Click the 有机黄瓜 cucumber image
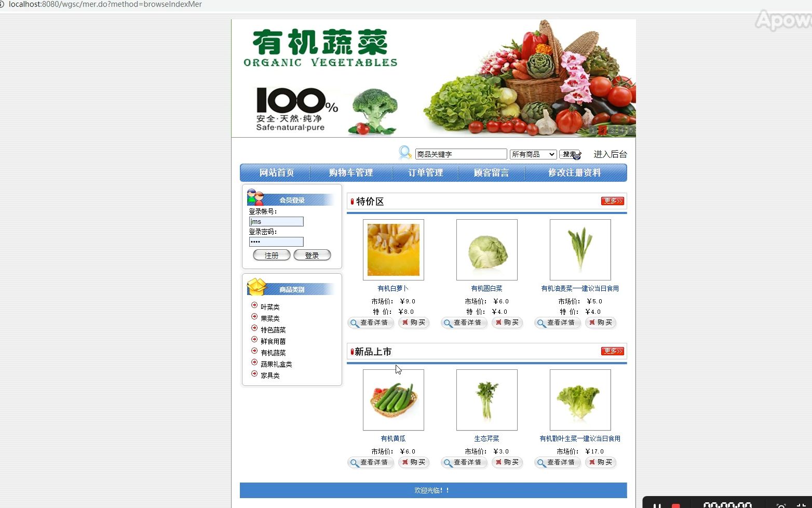Viewport: 812px width, 508px height. click(394, 400)
